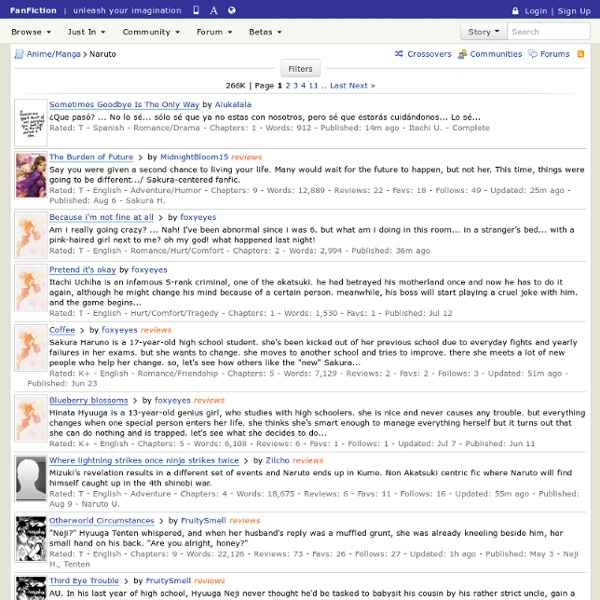This screenshot has width=600, height=600.
Task: Open the Communities link
Action: 496,54
